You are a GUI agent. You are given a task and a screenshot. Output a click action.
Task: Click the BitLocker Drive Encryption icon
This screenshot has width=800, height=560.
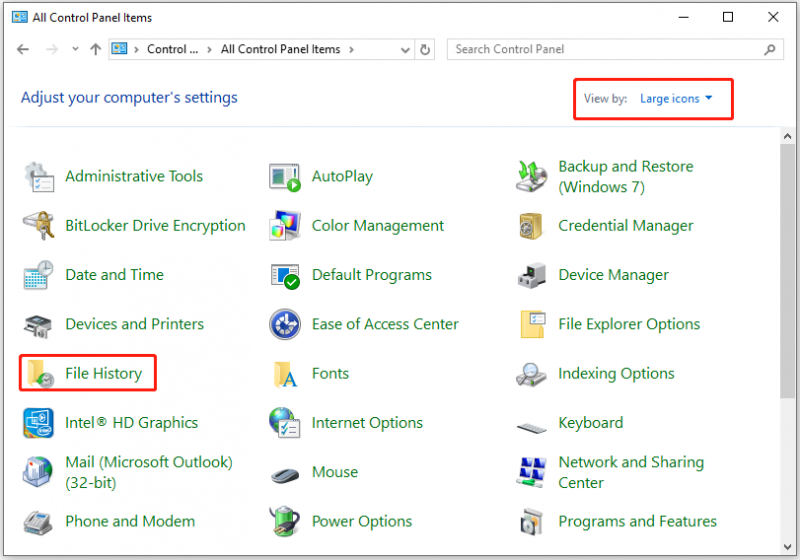[38, 225]
